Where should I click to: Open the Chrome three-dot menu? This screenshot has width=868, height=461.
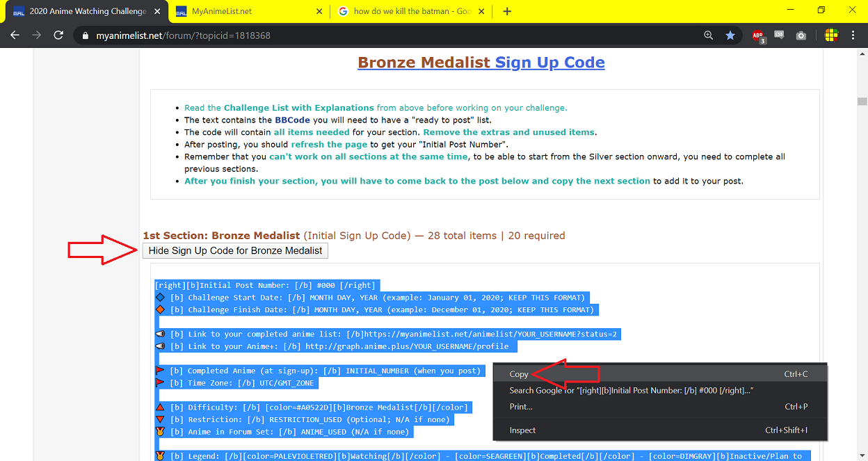[853, 35]
